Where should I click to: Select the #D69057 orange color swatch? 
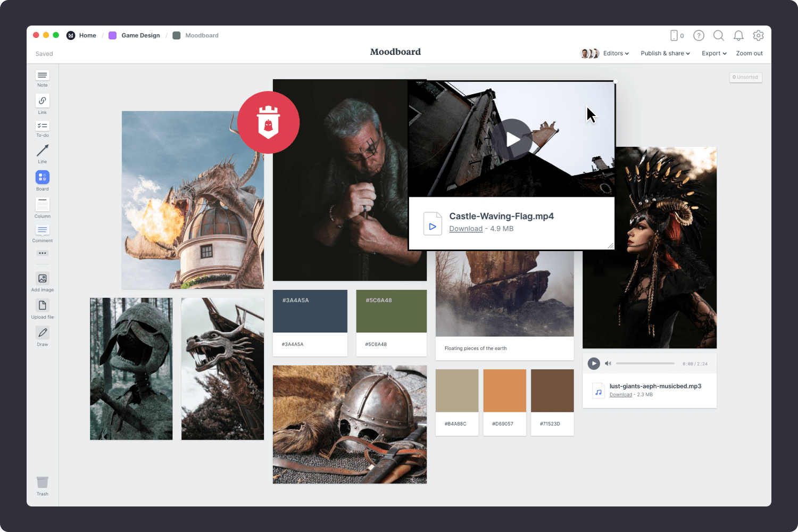point(504,390)
